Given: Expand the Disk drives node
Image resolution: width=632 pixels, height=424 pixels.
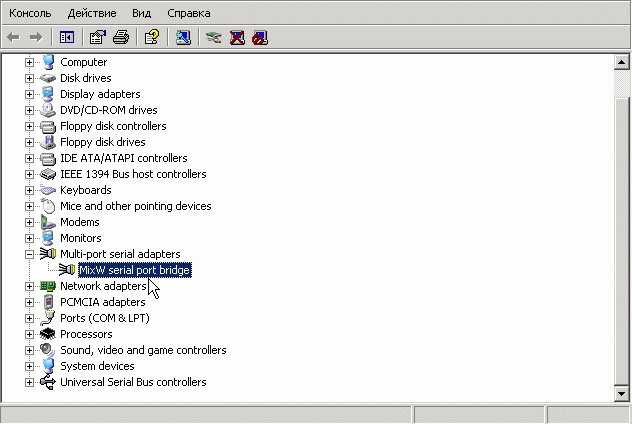Looking at the screenshot, I should (x=29, y=78).
